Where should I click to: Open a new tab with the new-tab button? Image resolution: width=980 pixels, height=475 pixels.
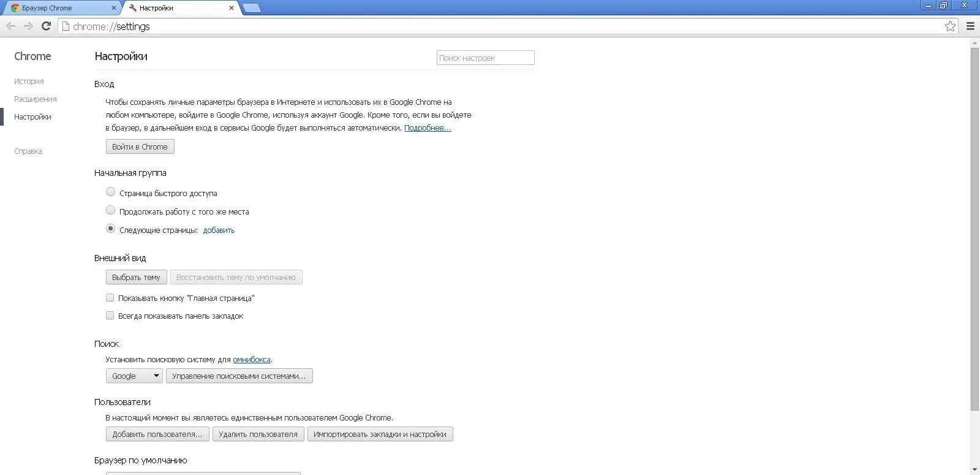[x=251, y=8]
